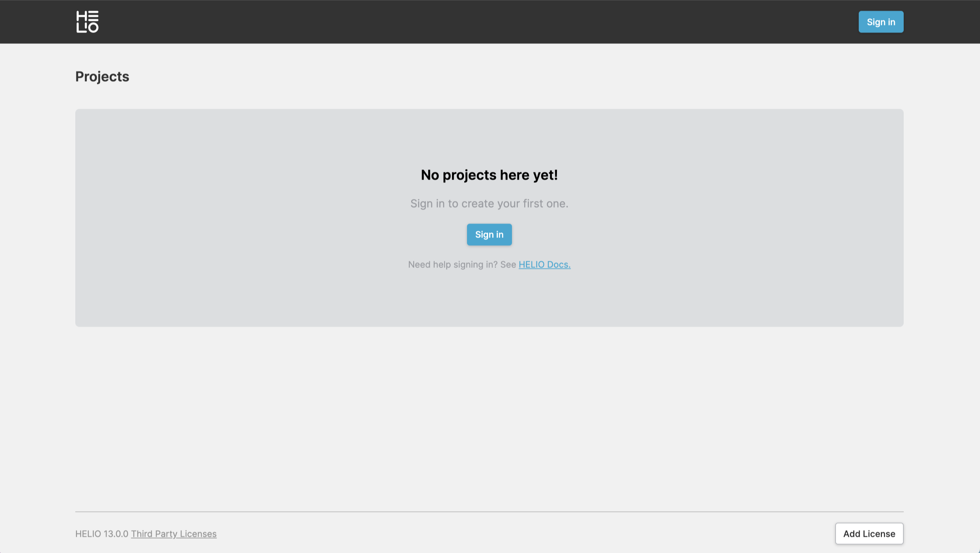Click the footer divider line

tap(489, 511)
